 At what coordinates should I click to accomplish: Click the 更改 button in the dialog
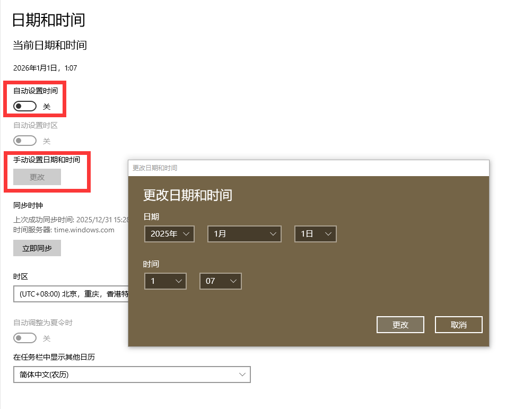(400, 325)
